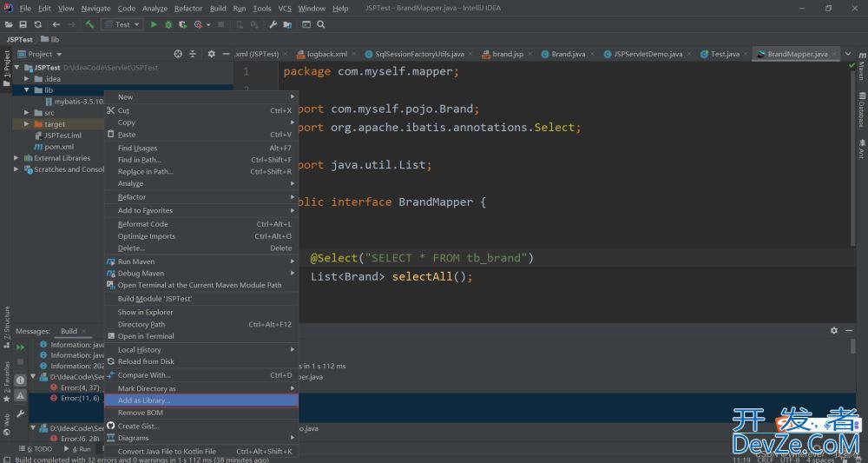
Task: Run the Test configuration with the play icon
Action: point(154,24)
